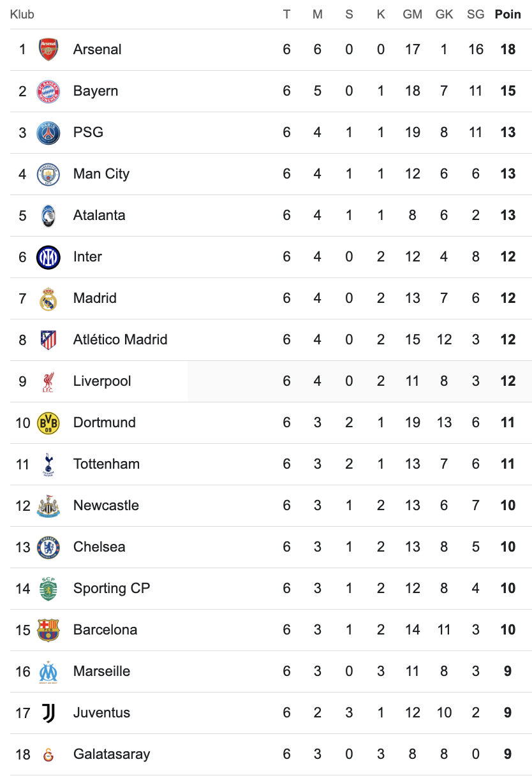532x778 pixels.
Task: Click the Barcelona crest icon
Action: point(48,630)
